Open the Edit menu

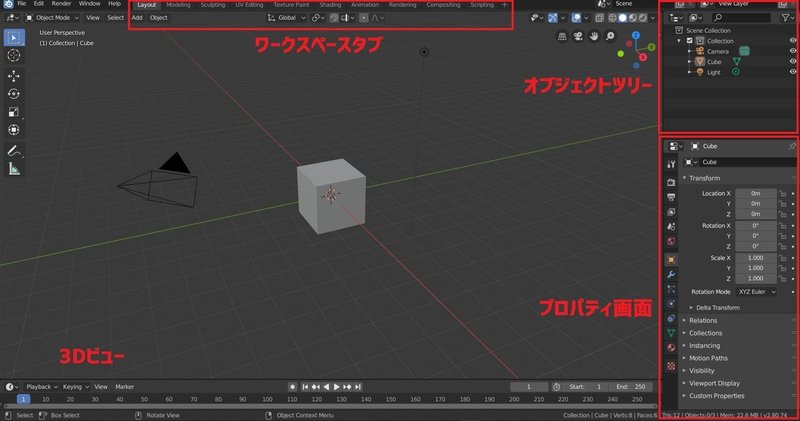[x=39, y=4]
